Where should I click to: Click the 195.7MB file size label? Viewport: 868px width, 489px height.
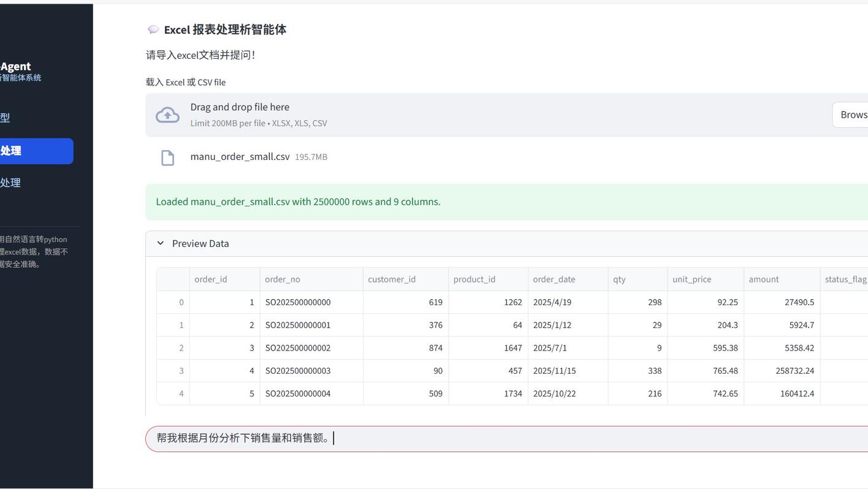[311, 157]
